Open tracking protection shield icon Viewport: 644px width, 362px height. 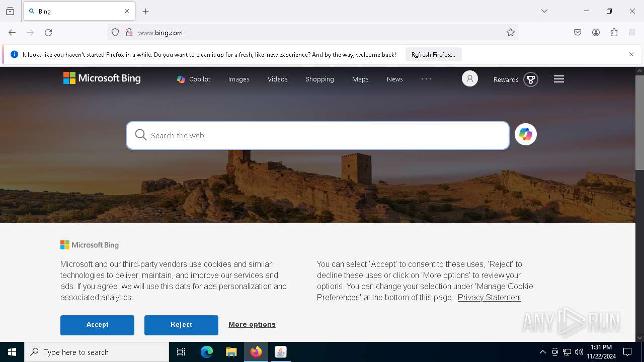115,33
